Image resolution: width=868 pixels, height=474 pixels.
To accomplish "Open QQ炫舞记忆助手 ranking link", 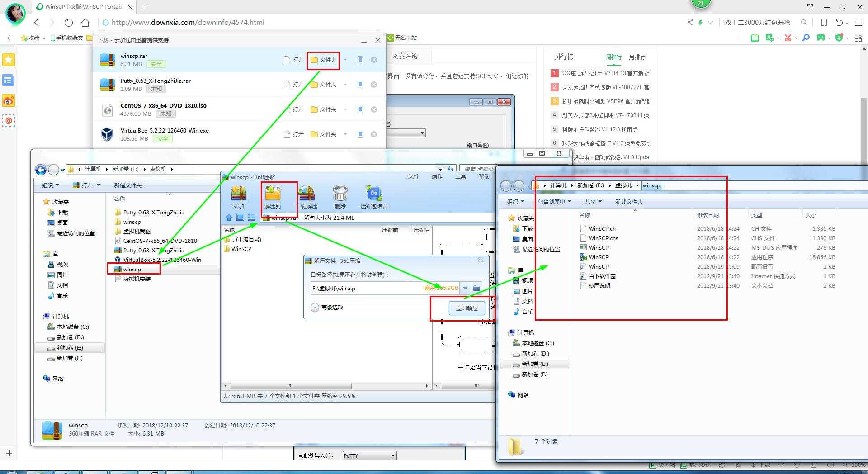I will click(605, 73).
